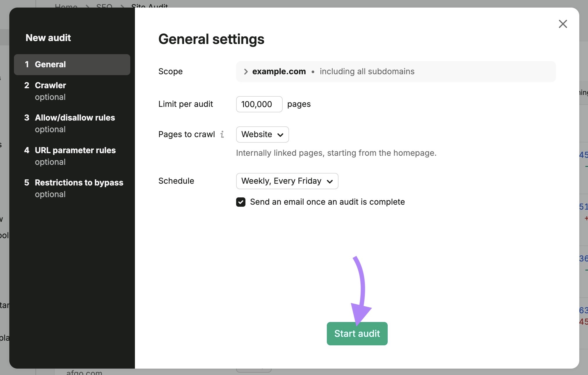Open the Weekly, Every Friday schedule dropdown
The image size is (588, 375).
coord(287,181)
